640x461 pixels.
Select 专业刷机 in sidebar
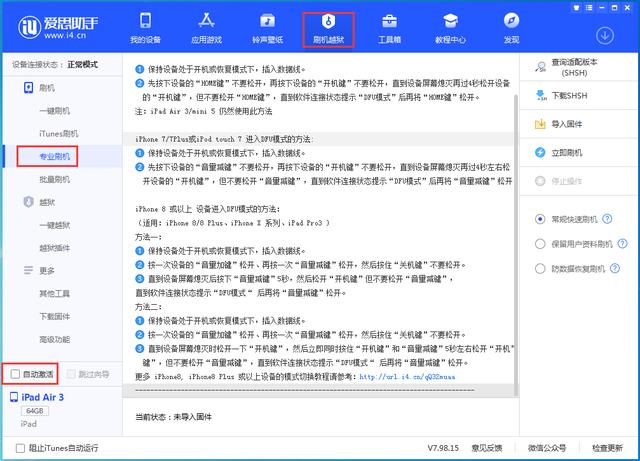[x=55, y=156]
